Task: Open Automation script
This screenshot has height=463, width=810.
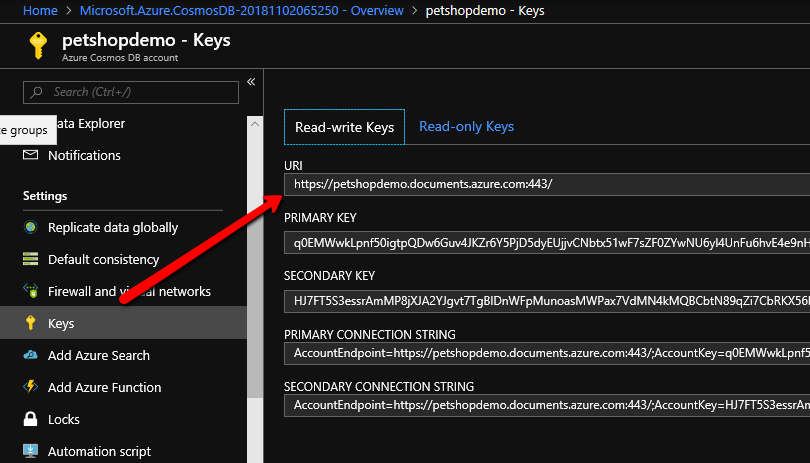Action: click(x=99, y=451)
